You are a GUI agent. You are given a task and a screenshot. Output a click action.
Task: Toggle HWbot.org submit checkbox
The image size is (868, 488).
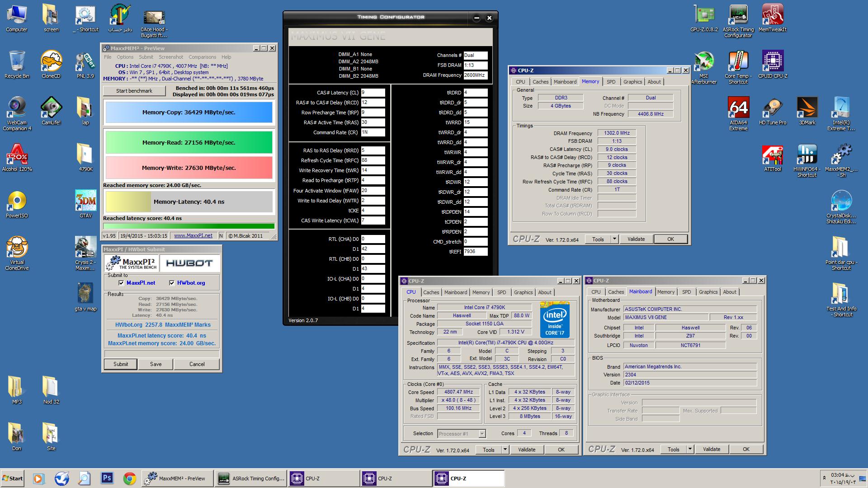click(172, 283)
